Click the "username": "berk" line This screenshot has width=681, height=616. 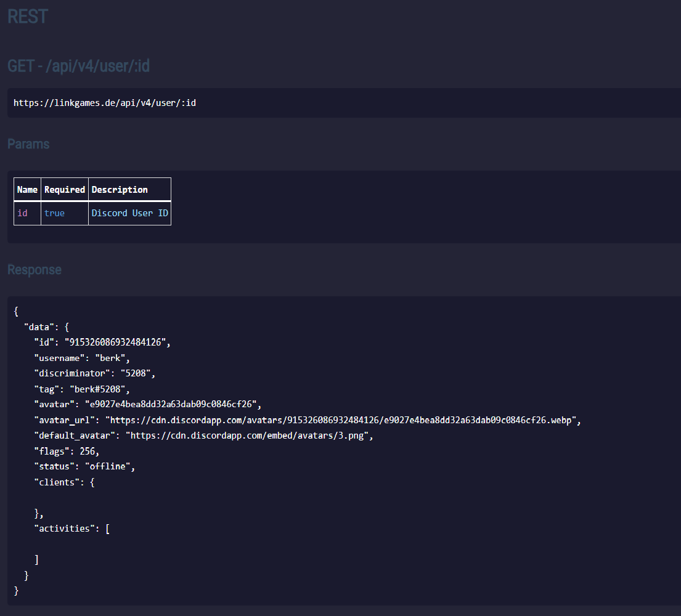(82, 358)
